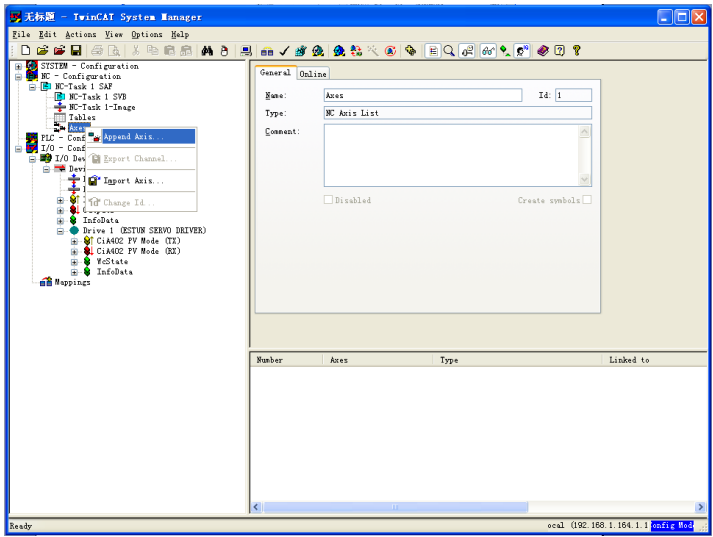
Task: Collapse the I/O Devices node
Action: [32, 159]
